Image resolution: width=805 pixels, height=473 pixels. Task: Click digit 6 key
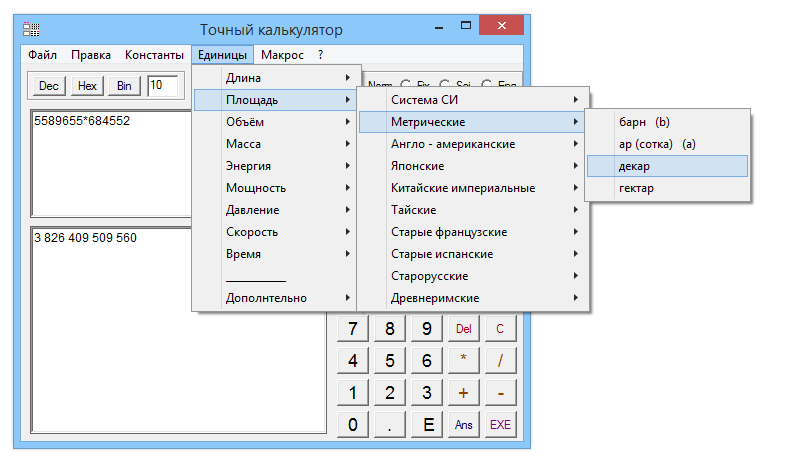427,361
